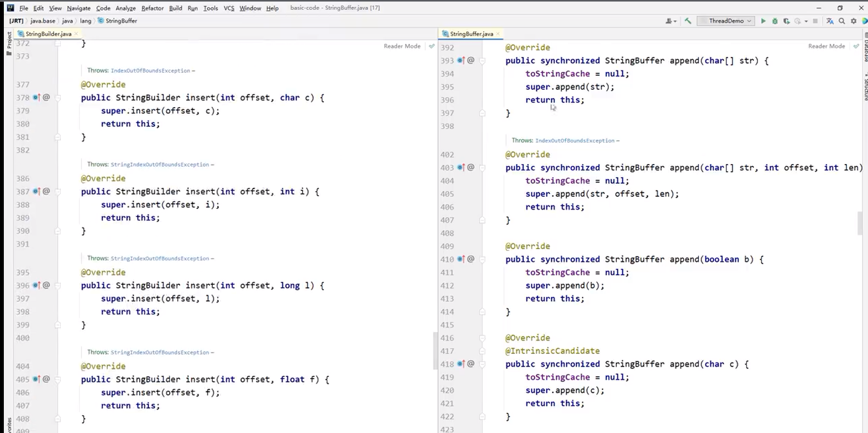The height and width of the screenshot is (433, 868).
Task: Open Search Everywhere magnifier icon
Action: tap(842, 21)
